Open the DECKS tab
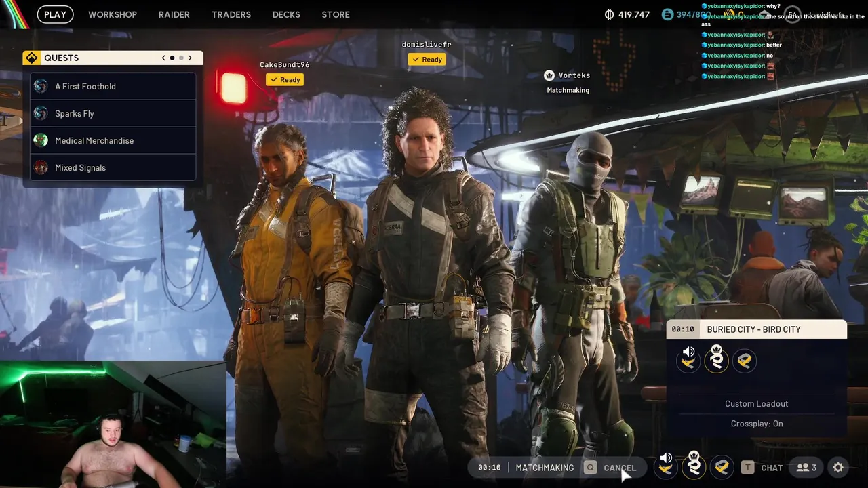Viewport: 868px width, 488px height. [286, 14]
